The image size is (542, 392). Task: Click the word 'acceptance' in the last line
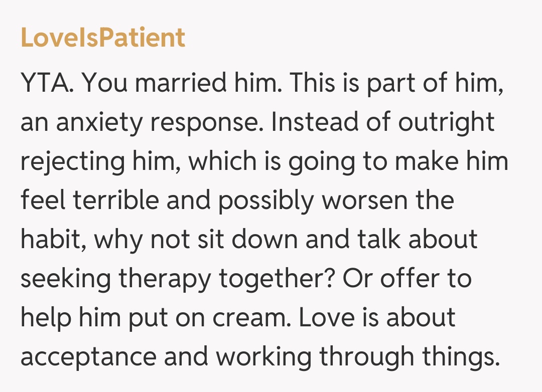tap(89, 357)
